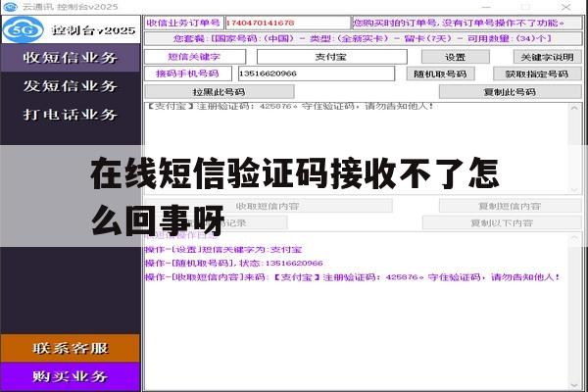Screen dimensions: 588x392
Task: Click 复制以下内容 button
Action: 502,222
